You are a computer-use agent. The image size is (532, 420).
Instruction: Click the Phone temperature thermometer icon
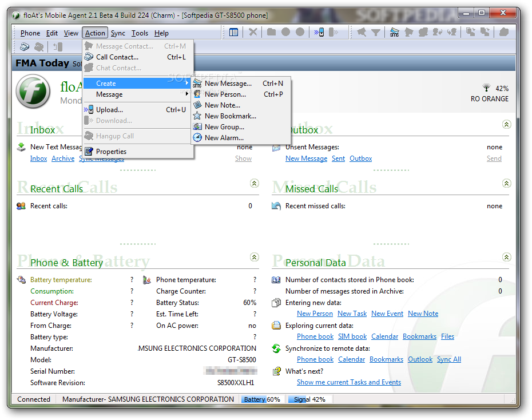click(146, 280)
